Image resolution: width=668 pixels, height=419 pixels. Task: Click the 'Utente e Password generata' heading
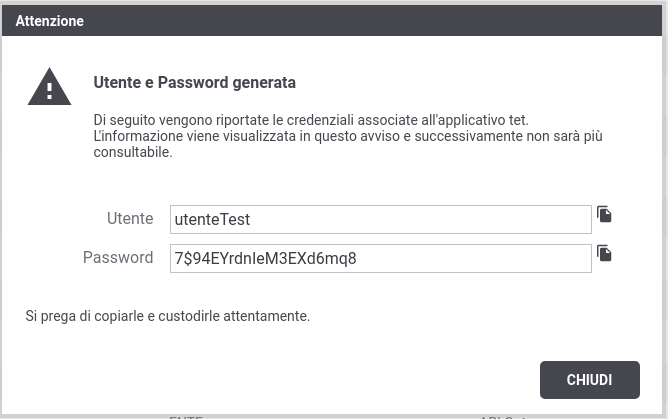(194, 82)
